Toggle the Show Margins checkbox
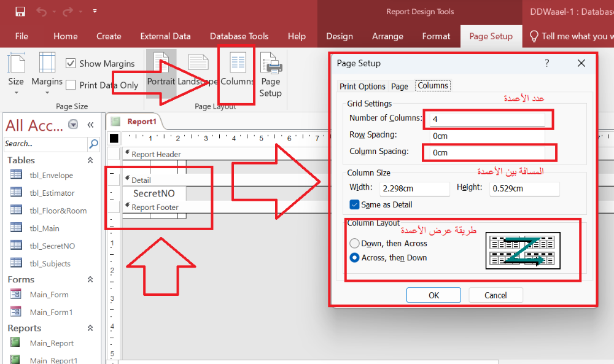 tap(71, 63)
